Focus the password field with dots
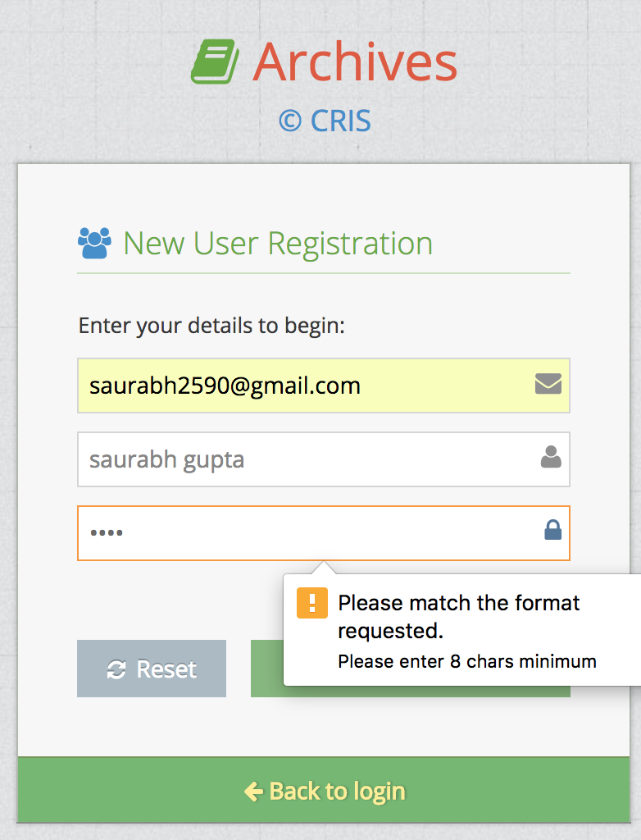The height and width of the screenshot is (840, 641). [x=324, y=533]
